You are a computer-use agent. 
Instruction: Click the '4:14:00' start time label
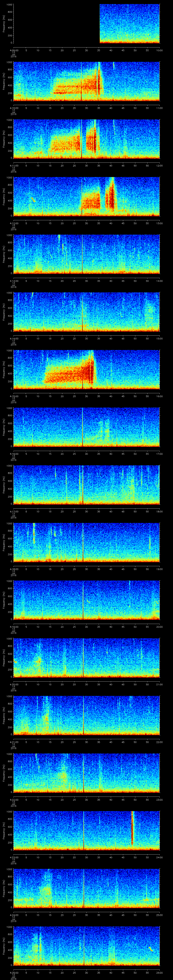[14, 339]
